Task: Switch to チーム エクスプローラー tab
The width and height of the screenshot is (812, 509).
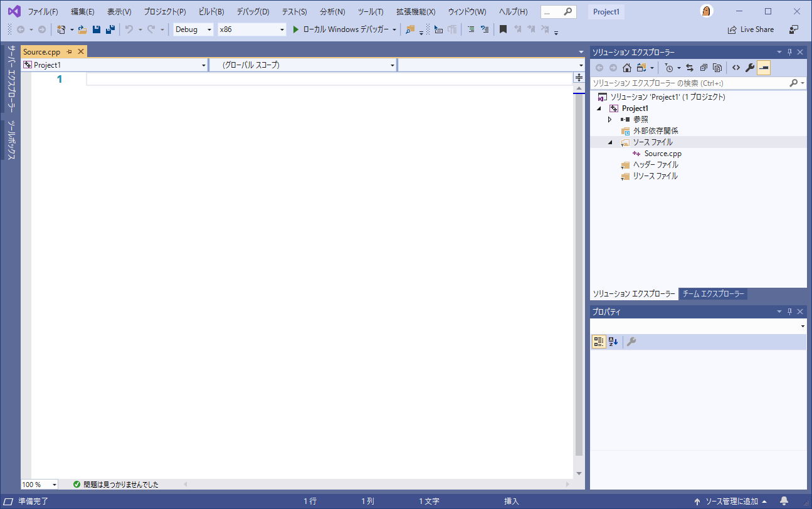Action: [713, 294]
